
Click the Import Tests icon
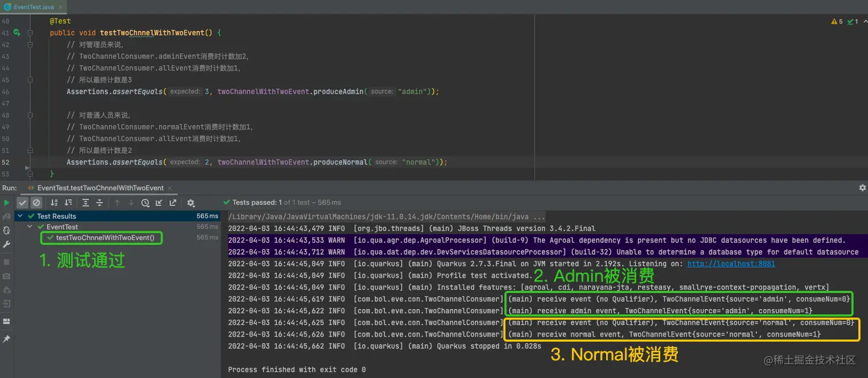158,202
